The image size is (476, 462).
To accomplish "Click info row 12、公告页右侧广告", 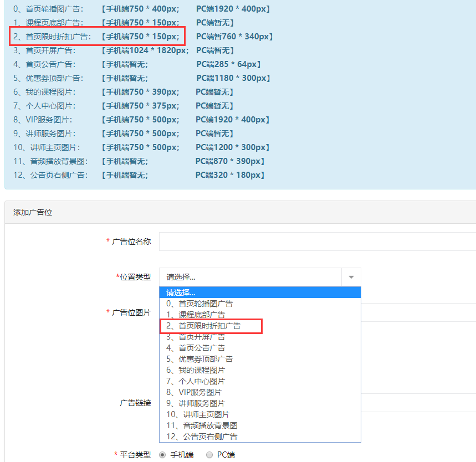I will coord(139,175).
